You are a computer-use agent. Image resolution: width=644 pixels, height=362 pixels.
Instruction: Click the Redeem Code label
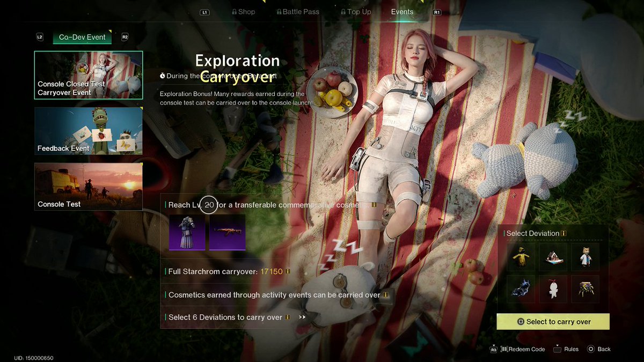526,349
